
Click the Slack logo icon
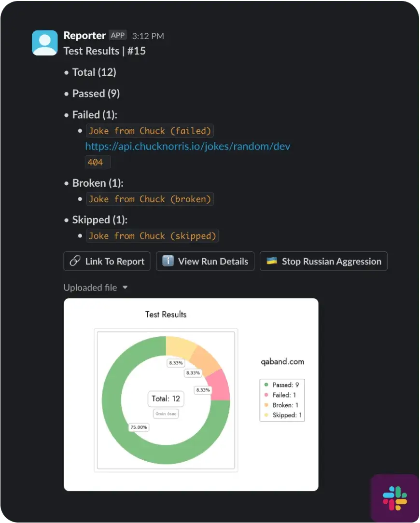(394, 499)
